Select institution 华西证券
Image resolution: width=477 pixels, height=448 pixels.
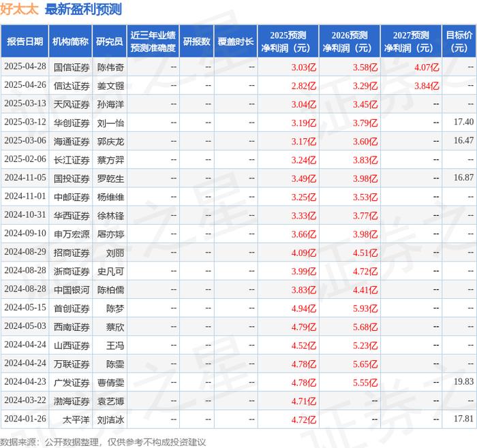[x=72, y=216]
